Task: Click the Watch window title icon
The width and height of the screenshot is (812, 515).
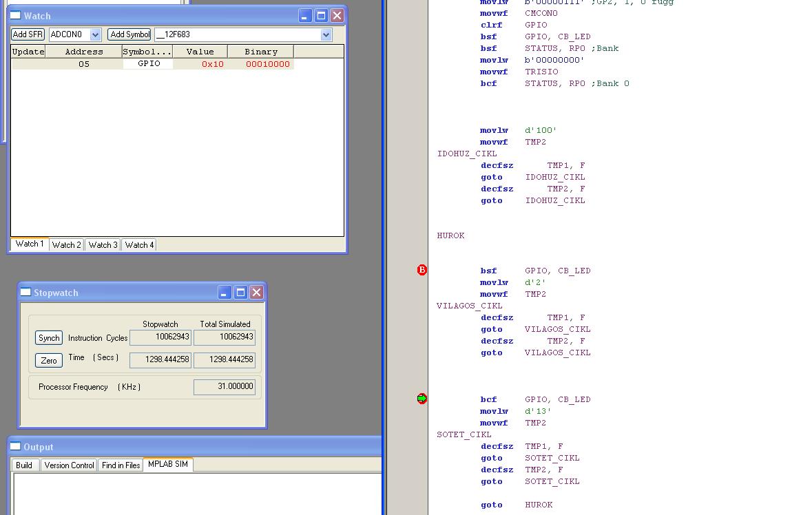Action: pyautogui.click(x=16, y=16)
